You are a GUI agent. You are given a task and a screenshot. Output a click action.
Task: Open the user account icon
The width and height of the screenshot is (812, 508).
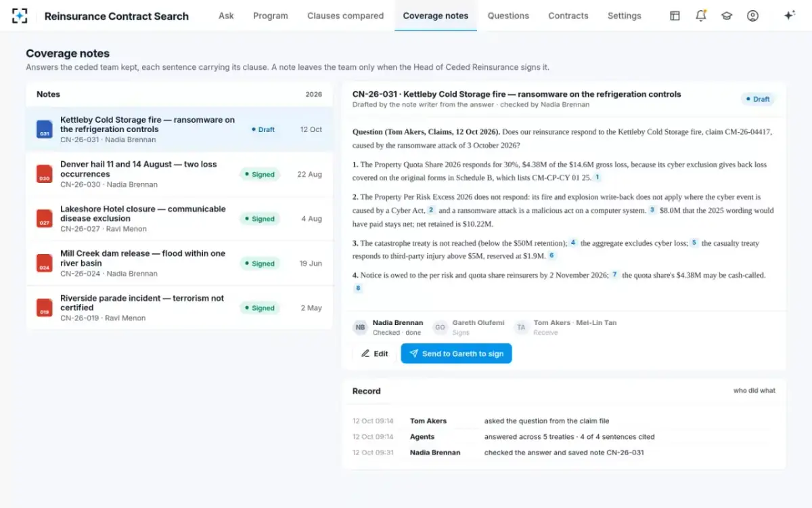coord(752,16)
